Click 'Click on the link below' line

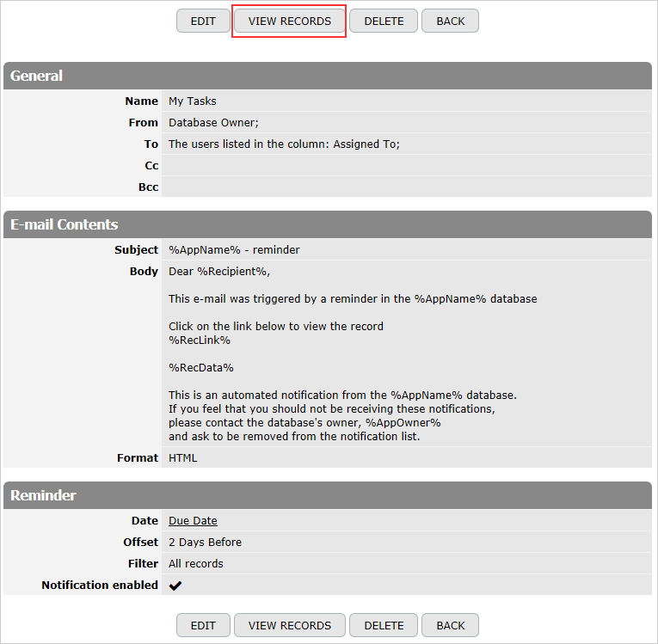click(276, 327)
